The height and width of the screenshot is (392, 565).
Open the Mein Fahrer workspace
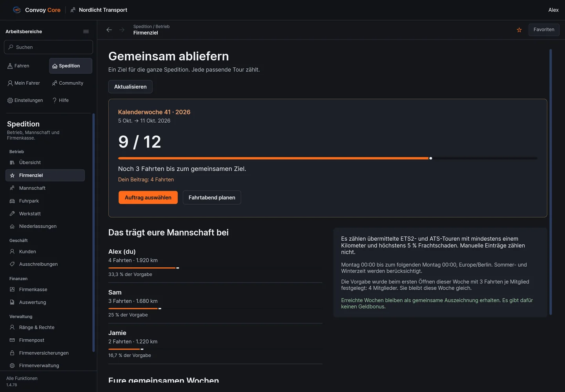(26, 83)
